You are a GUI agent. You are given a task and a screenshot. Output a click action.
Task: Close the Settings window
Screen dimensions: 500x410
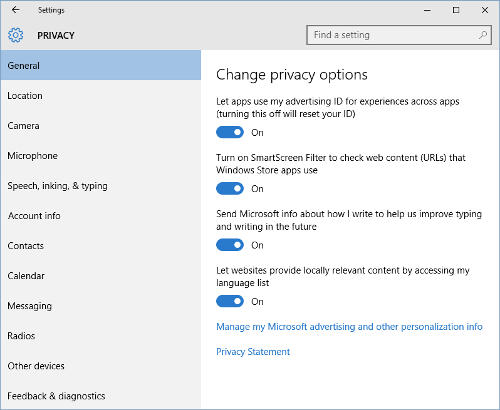click(485, 10)
